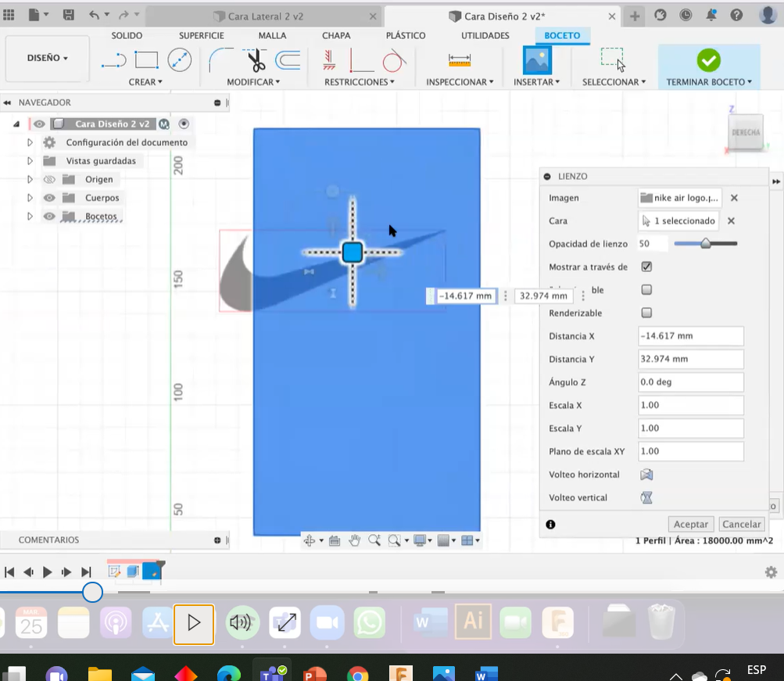Image resolution: width=784 pixels, height=681 pixels.
Task: Select the Rectangle sketch tool
Action: (146, 60)
